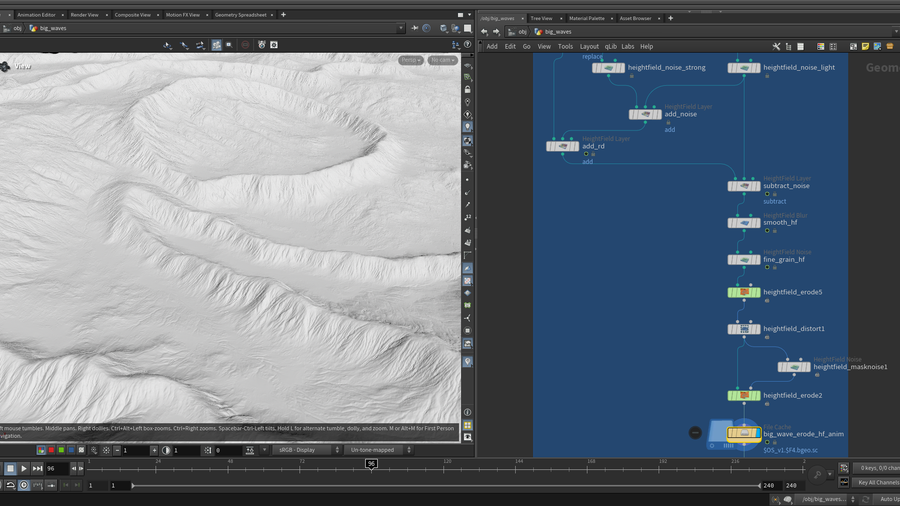This screenshot has width=900, height=506.
Task: Click the frame 96 marker on timeline
Action: point(371,464)
